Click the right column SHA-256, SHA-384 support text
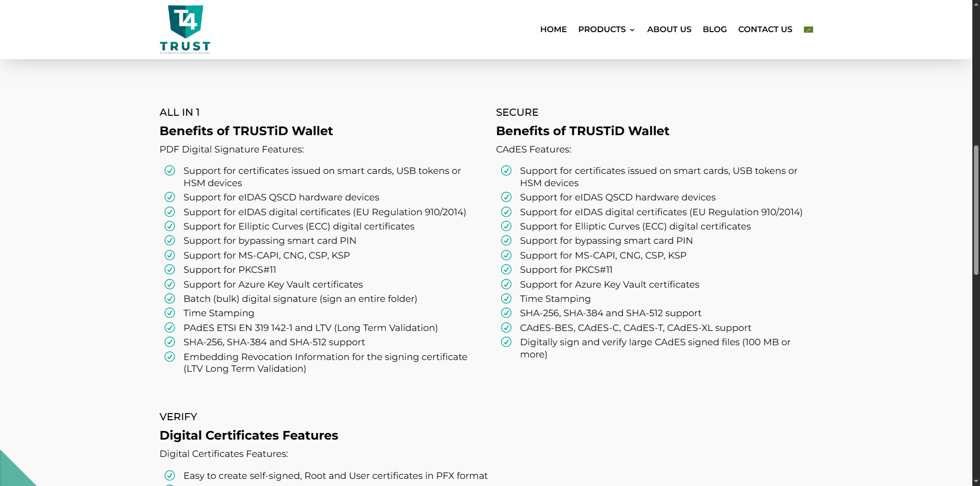This screenshot has height=486, width=980. 610,313
